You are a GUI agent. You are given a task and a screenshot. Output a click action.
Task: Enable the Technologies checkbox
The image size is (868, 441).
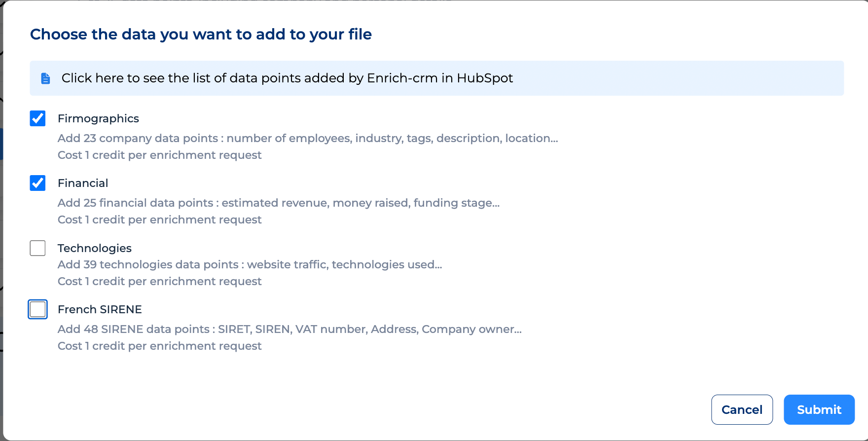[x=37, y=248]
